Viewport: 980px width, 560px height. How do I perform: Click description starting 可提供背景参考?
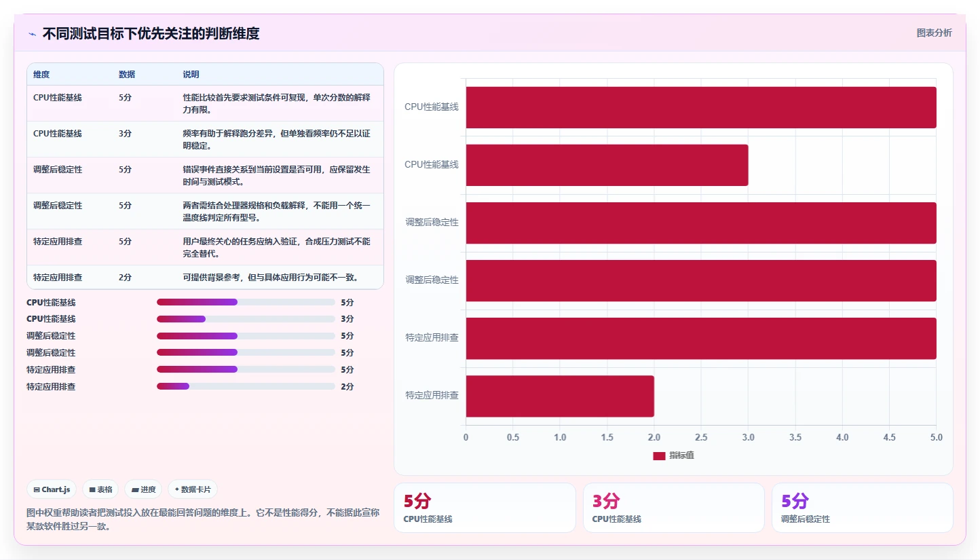pos(271,278)
